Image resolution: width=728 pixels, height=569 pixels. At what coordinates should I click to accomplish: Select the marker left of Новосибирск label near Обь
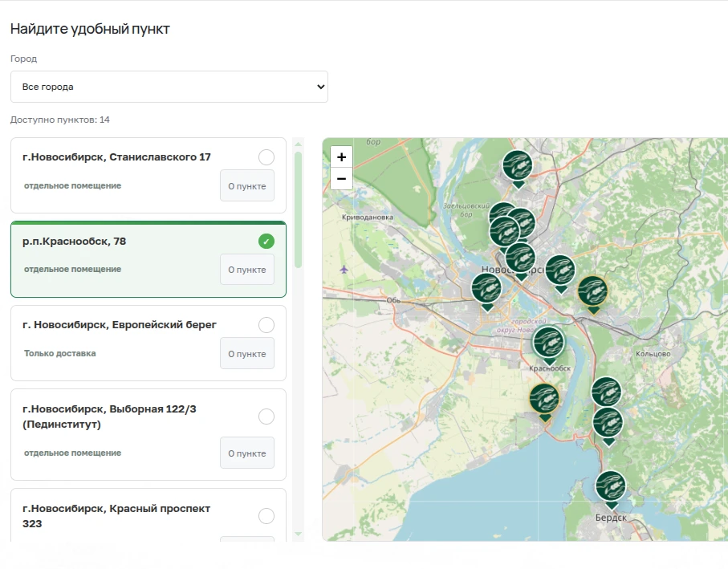pos(486,291)
